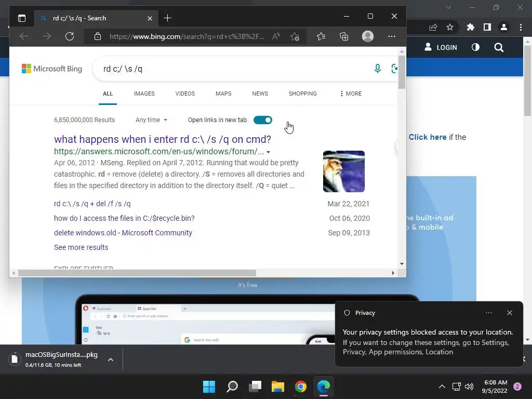This screenshot has width=532, height=399.
Task: Expand Any time filter dropdown
Action: [x=151, y=120]
